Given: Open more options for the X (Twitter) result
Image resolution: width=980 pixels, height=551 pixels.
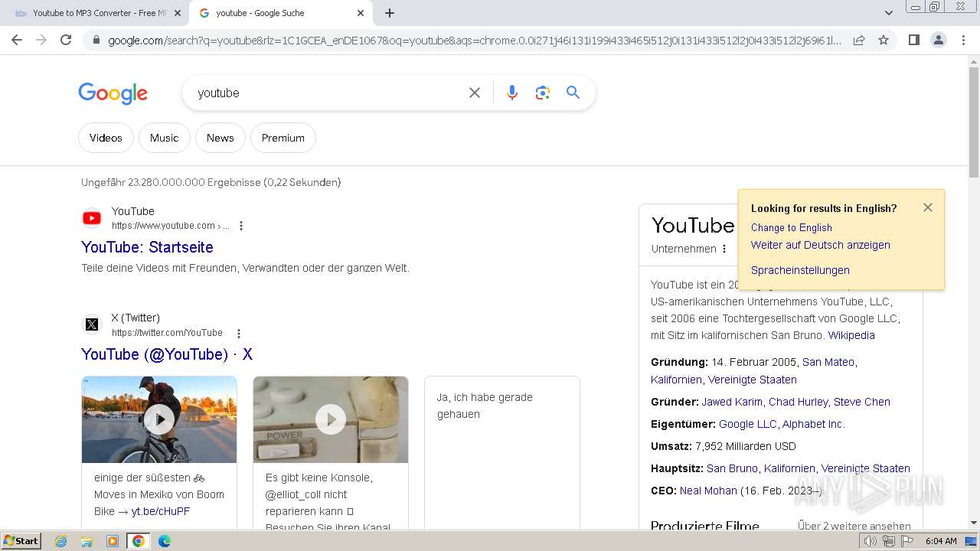Looking at the screenshot, I should [239, 334].
